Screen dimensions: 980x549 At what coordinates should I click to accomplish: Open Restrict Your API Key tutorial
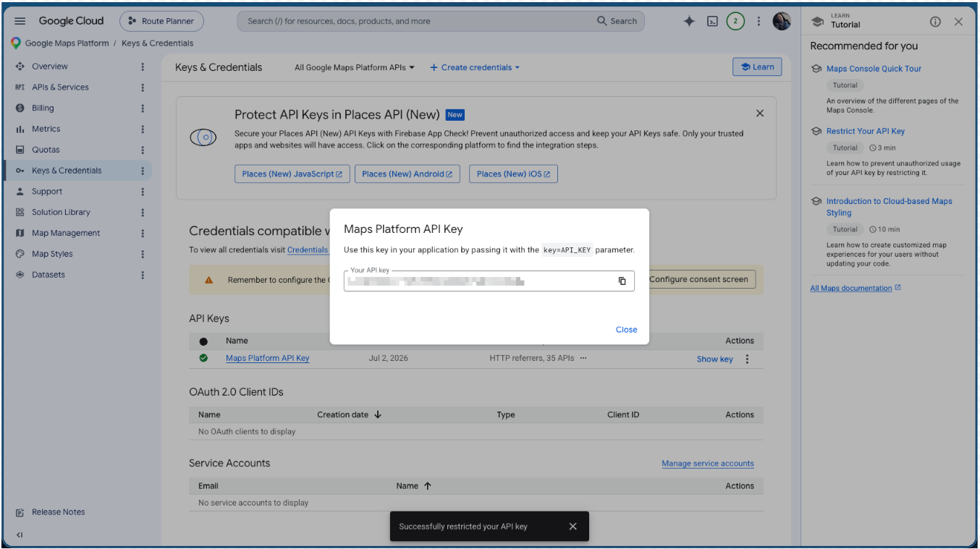866,131
